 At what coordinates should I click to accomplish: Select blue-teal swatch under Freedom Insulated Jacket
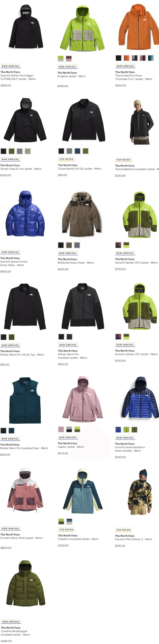click(69, 521)
